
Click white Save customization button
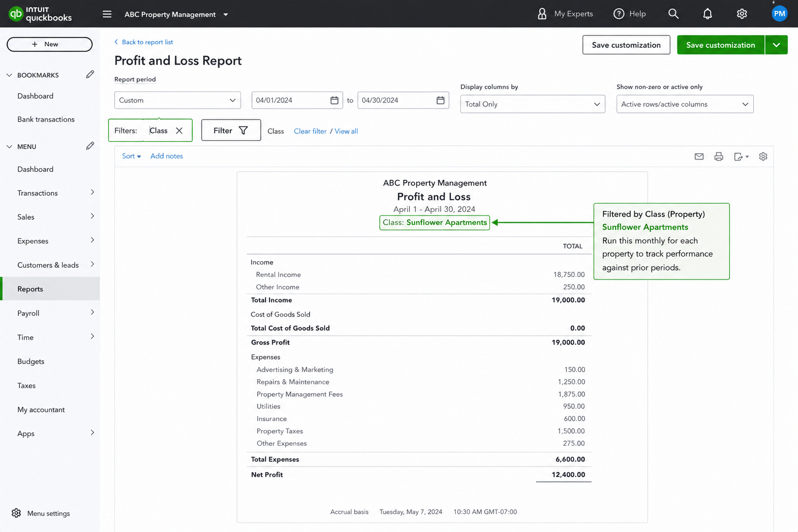click(626, 45)
